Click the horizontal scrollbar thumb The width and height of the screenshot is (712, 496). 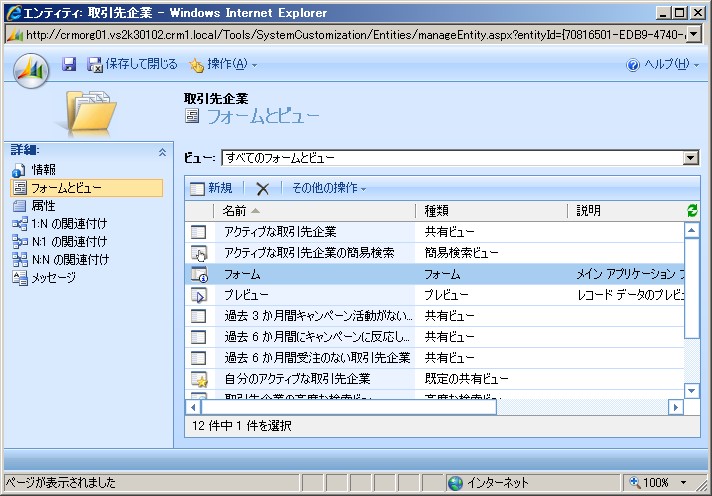349,407
